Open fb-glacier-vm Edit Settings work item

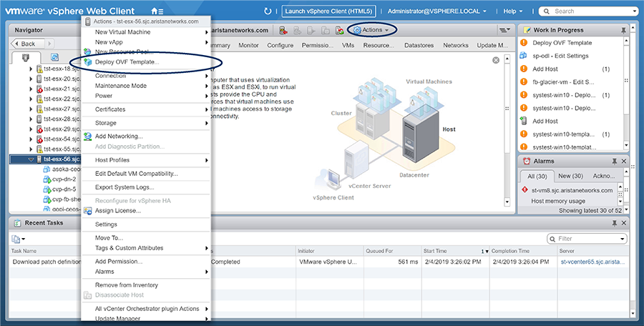pyautogui.click(x=563, y=82)
